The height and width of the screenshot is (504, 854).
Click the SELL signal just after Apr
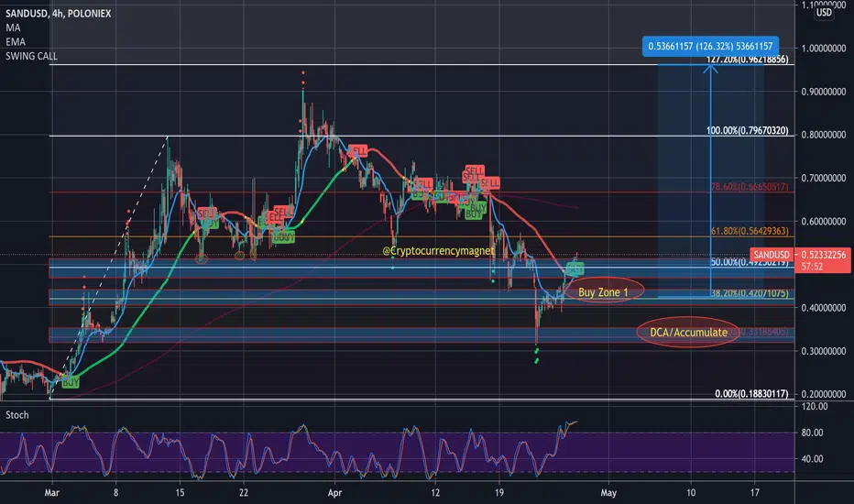(x=358, y=151)
